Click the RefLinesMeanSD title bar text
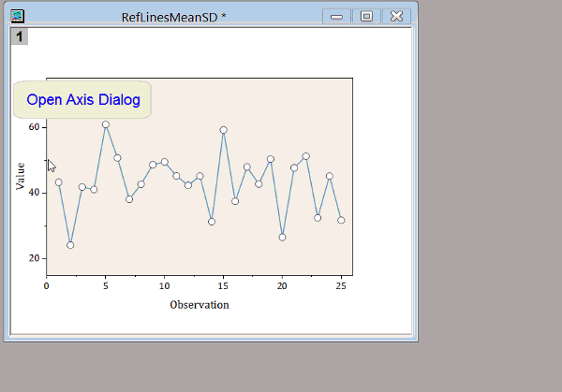Image resolution: width=562 pixels, height=392 pixels. coord(173,17)
